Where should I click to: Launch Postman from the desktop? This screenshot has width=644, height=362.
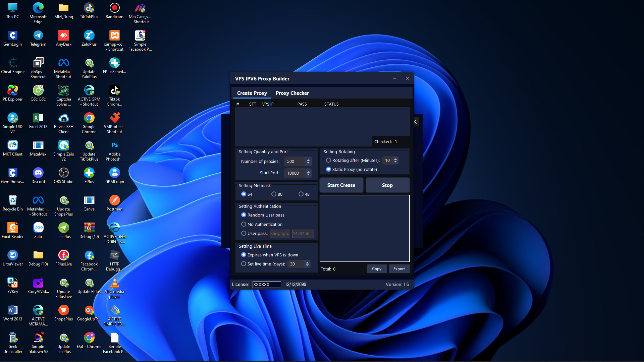(114, 203)
